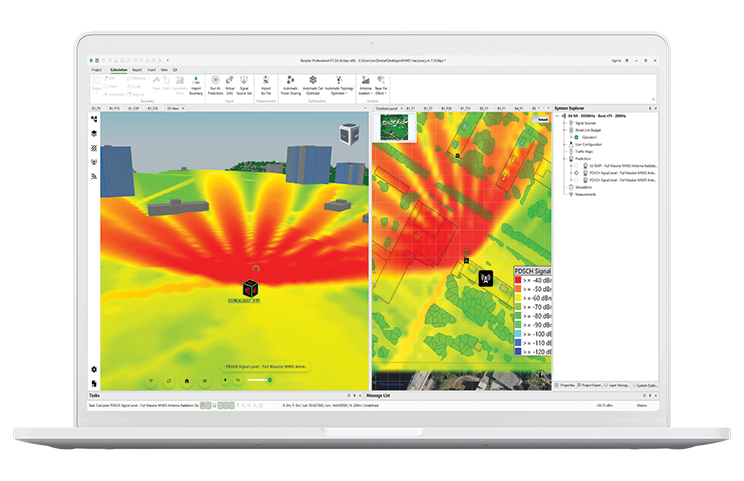Screen dimensions: 744x481
Task: Toggle the Operator1 green checkbox
Action: [x=577, y=137]
